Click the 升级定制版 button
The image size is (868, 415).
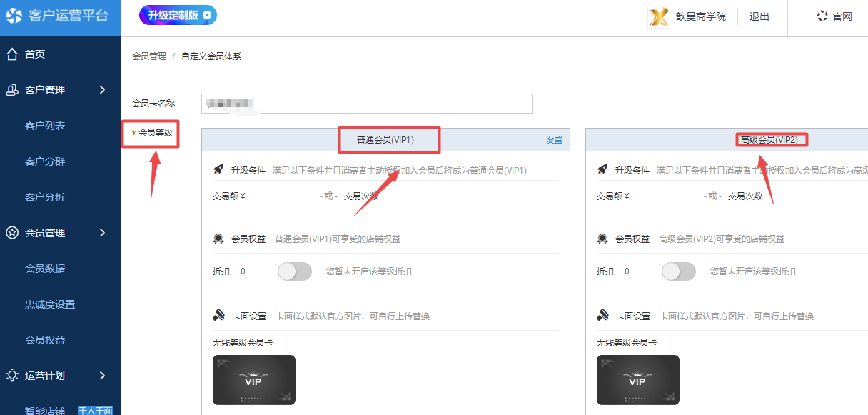178,15
